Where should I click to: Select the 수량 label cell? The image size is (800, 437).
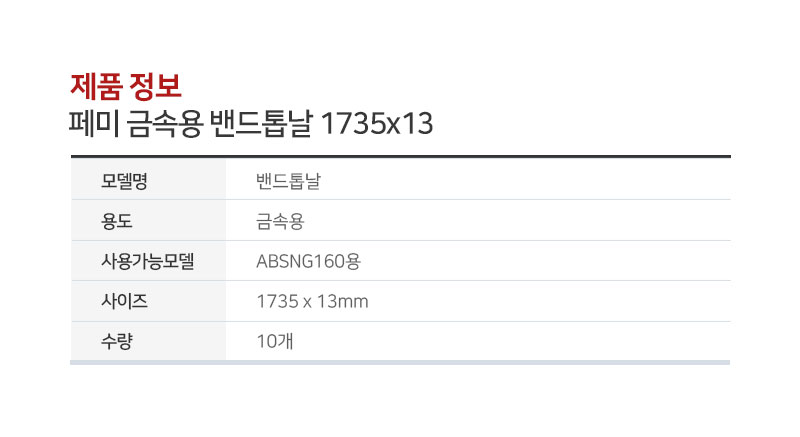pos(148,341)
